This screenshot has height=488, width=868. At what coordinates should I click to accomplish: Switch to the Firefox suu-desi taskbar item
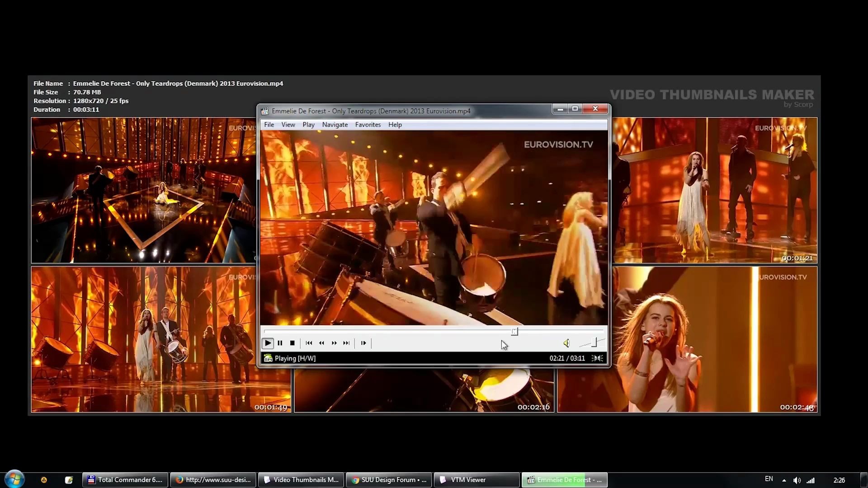pyautogui.click(x=213, y=480)
